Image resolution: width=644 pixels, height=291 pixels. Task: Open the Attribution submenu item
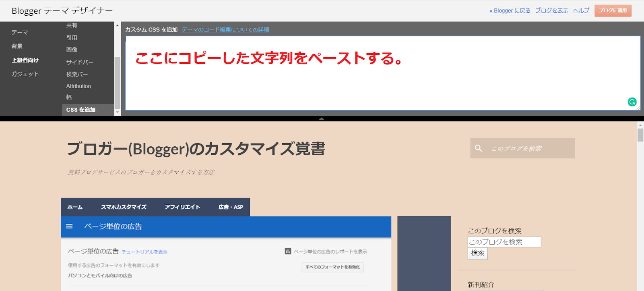[78, 86]
